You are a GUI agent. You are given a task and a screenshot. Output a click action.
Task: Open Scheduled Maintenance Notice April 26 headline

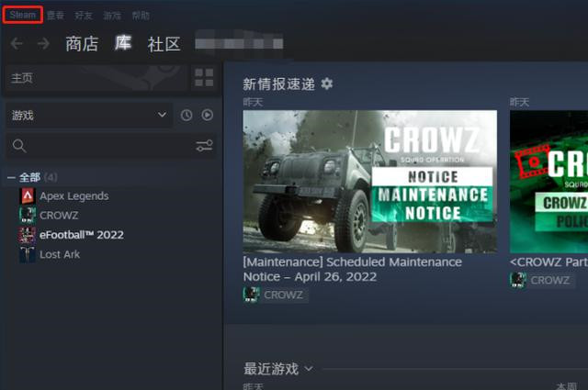point(353,269)
